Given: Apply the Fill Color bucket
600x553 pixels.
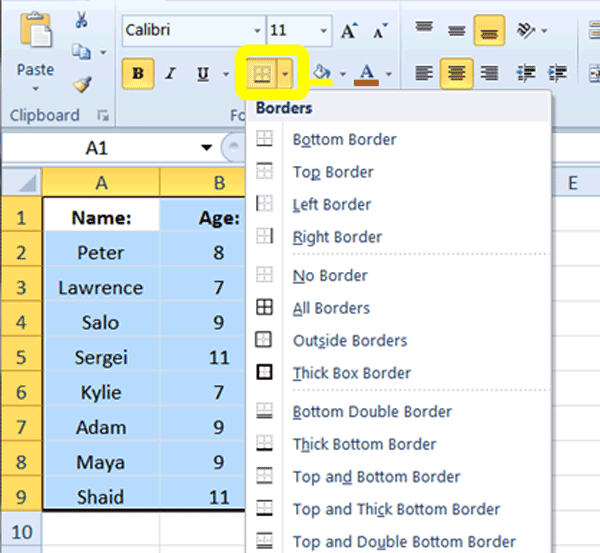Looking at the screenshot, I should coord(321,73).
